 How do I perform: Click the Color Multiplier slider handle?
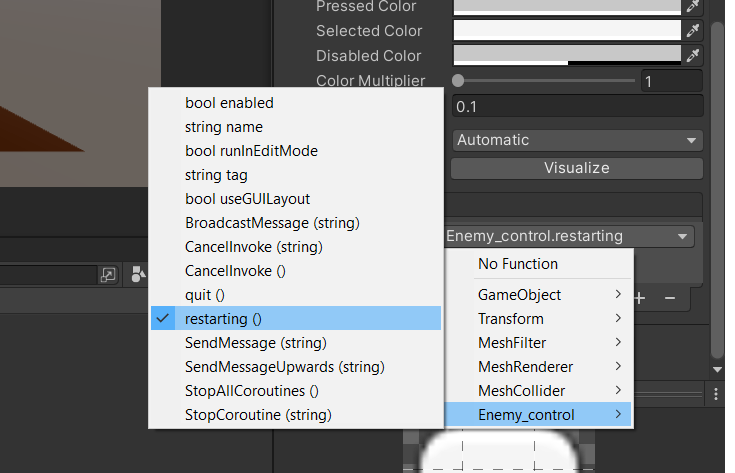(458, 81)
